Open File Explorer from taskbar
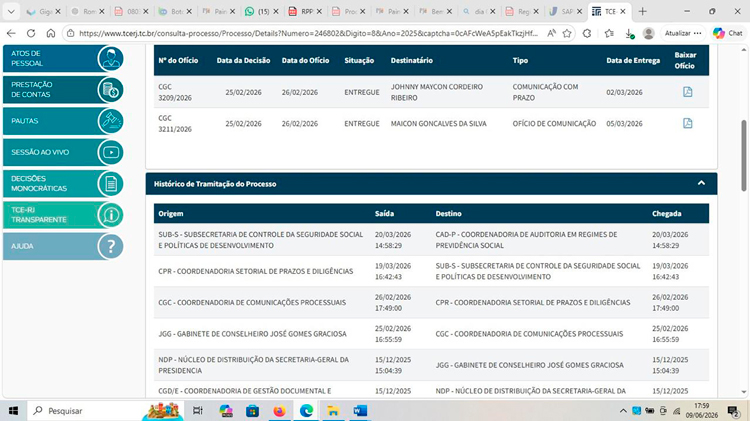 click(333, 410)
